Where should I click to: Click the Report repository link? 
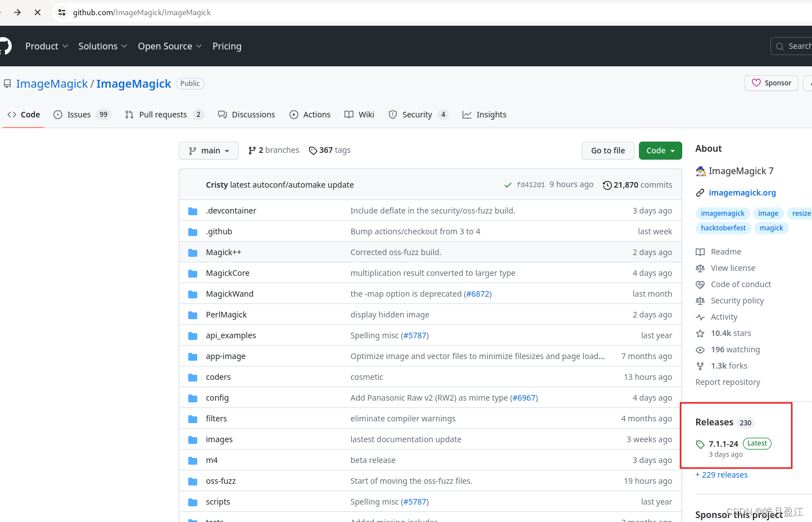click(x=728, y=382)
